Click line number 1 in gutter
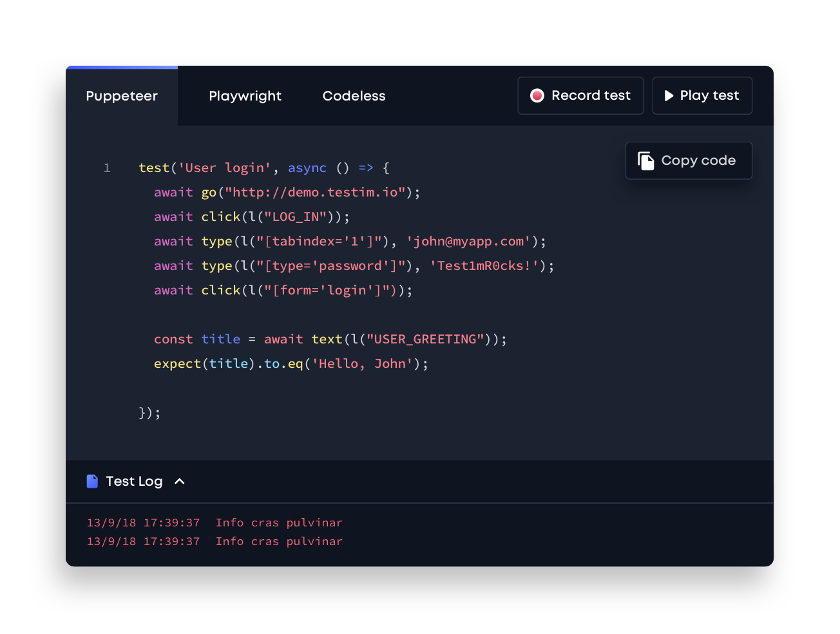Image resolution: width=840 pixels, height=634 pixels. tap(107, 168)
